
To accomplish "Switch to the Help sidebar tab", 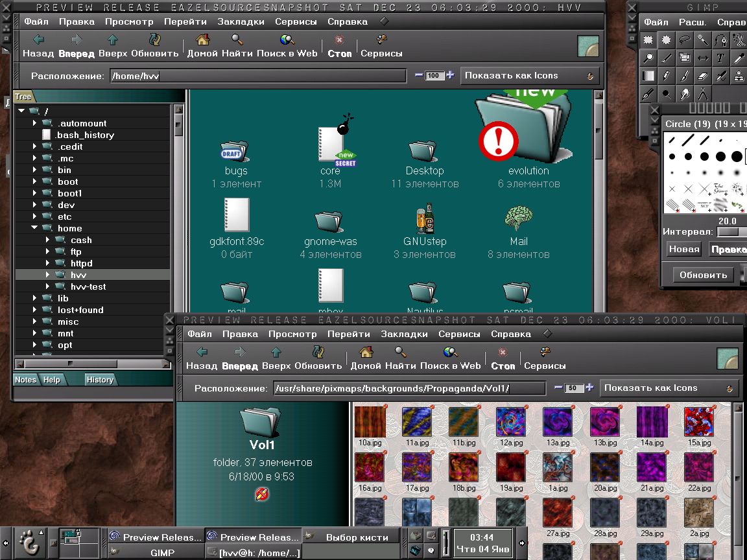I will [51, 380].
